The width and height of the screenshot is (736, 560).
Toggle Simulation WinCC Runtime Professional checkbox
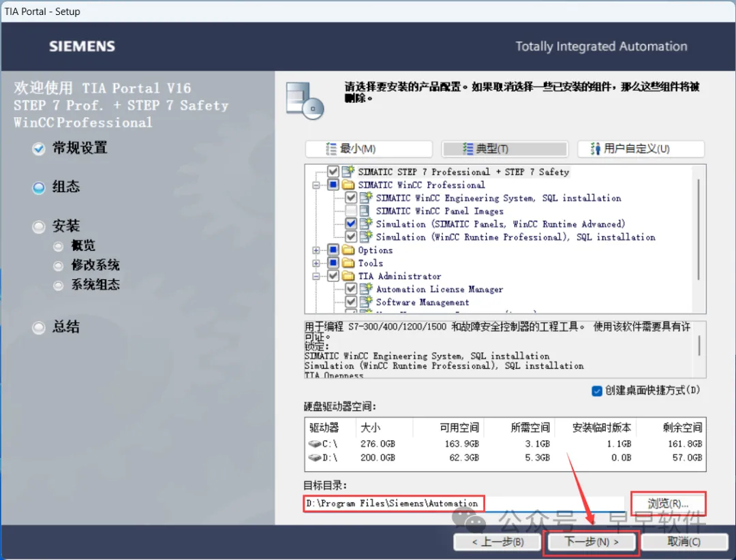pos(351,236)
